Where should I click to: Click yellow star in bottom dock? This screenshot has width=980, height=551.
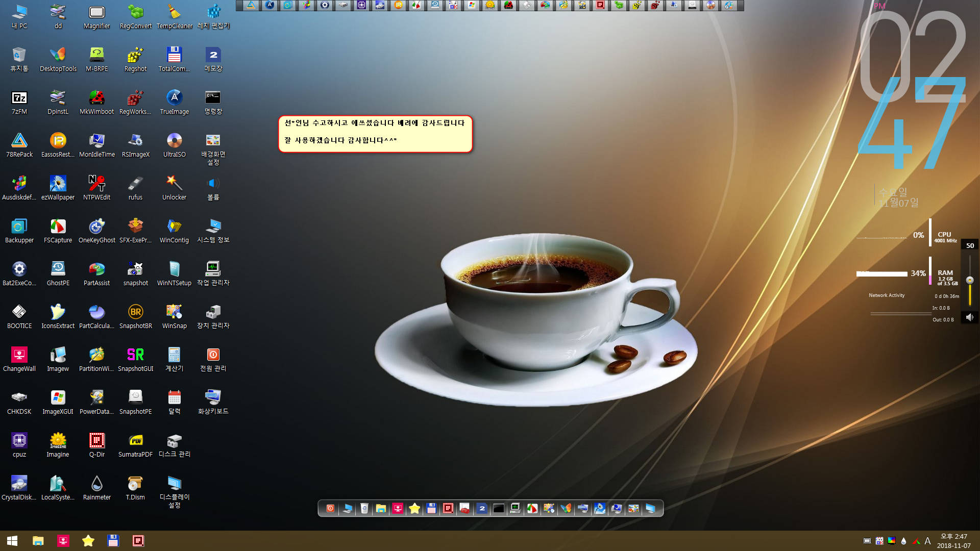pos(414,508)
